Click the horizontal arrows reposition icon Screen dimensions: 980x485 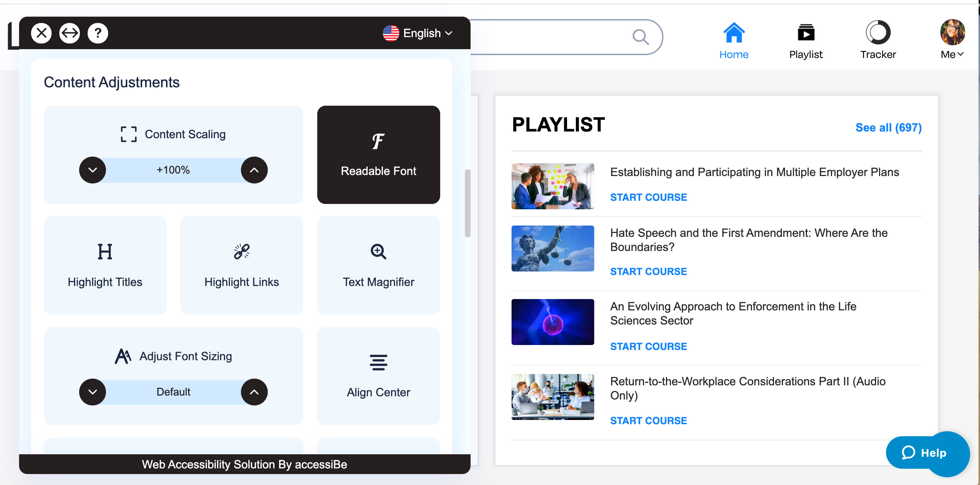click(69, 33)
